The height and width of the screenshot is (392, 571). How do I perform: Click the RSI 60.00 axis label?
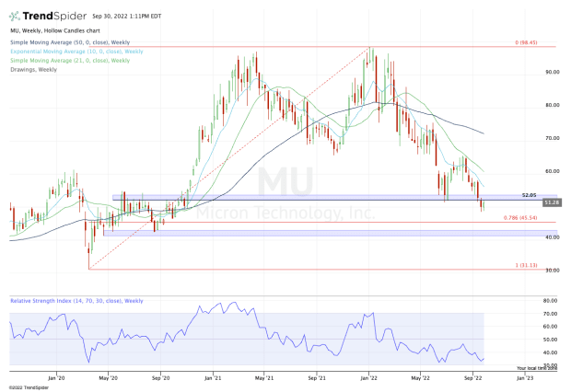click(550, 327)
